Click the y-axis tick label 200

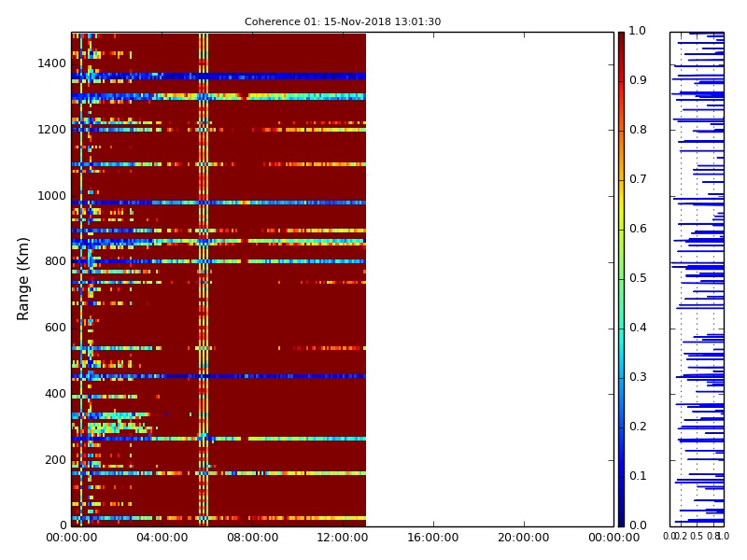pyautogui.click(x=55, y=460)
